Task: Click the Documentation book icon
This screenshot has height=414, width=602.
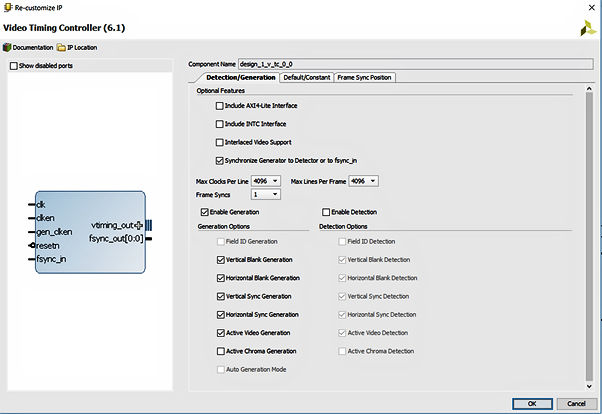Action: pos(7,47)
